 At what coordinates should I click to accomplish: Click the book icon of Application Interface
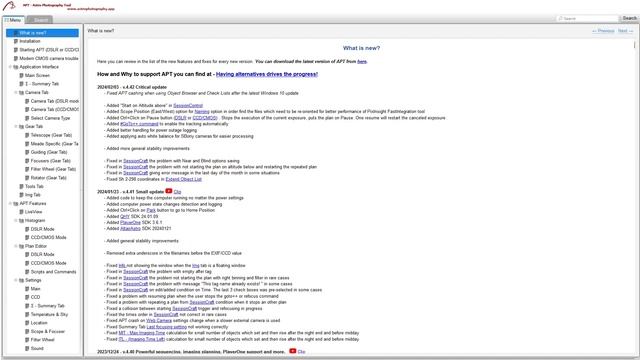pos(16,67)
